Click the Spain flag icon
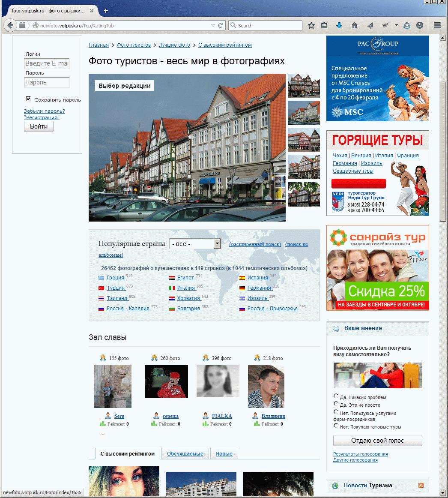This screenshot has width=448, height=498. click(x=242, y=278)
